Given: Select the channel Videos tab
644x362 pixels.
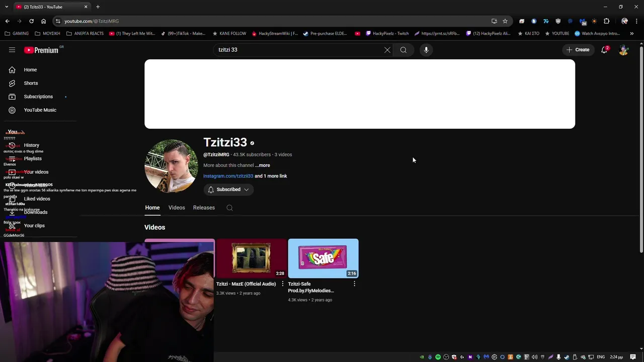Looking at the screenshot, I should click(177, 208).
